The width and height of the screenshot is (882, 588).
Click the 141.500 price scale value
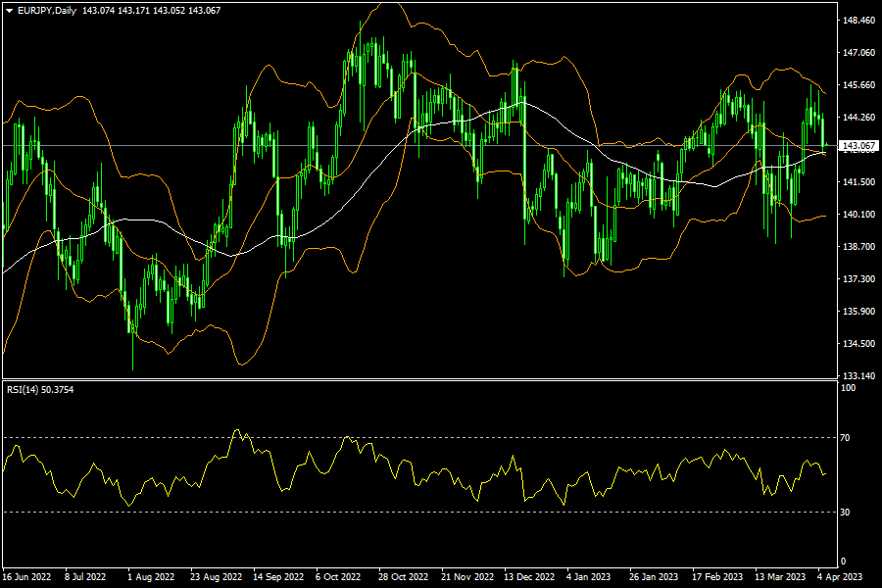tap(858, 181)
